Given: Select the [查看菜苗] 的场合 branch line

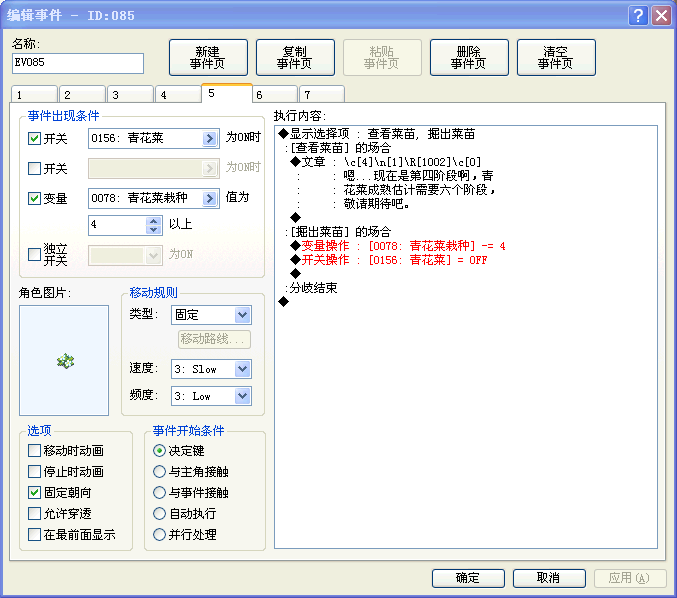Looking at the screenshot, I should point(338,148).
